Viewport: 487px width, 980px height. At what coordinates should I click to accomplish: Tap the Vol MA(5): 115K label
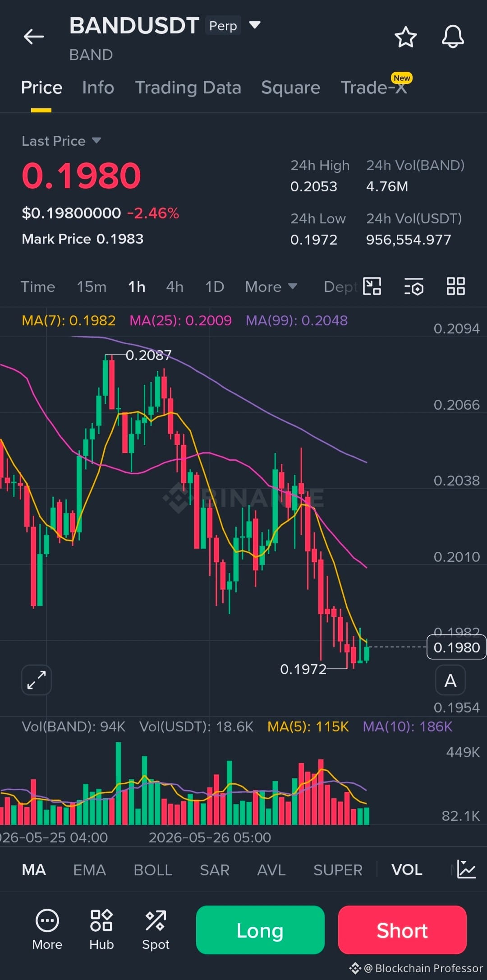click(x=308, y=726)
